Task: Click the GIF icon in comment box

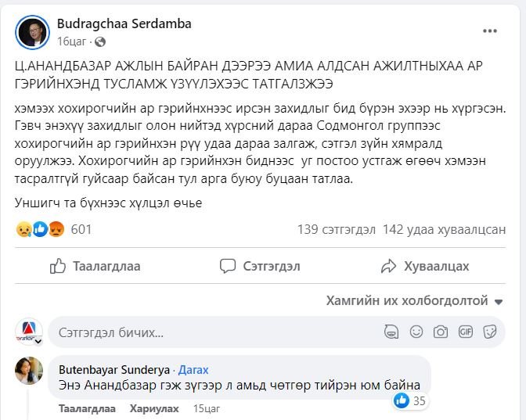Action: [x=466, y=332]
